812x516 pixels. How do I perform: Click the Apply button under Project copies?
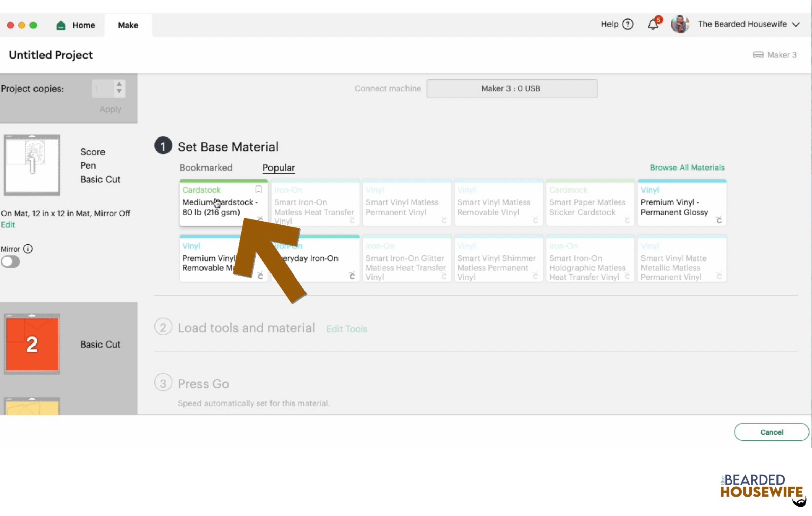110,109
